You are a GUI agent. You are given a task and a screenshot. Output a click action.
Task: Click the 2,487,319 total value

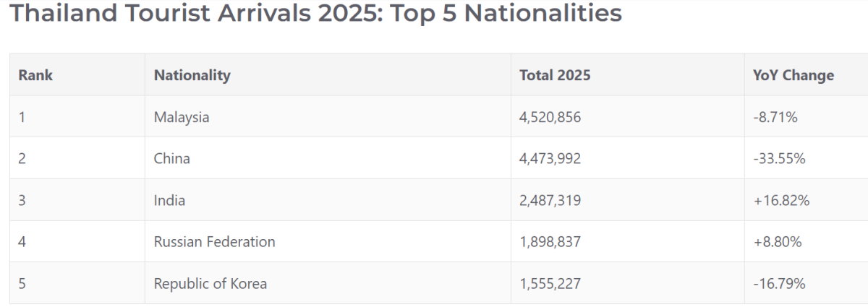coord(550,200)
